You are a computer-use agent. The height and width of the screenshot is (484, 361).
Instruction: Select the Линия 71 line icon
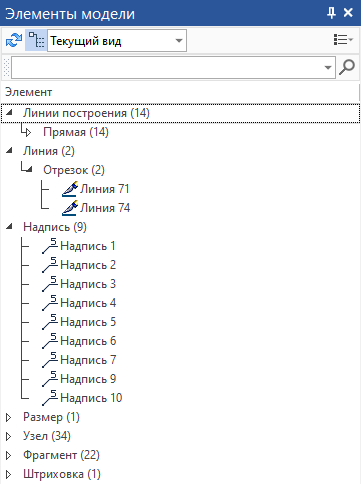(70, 189)
